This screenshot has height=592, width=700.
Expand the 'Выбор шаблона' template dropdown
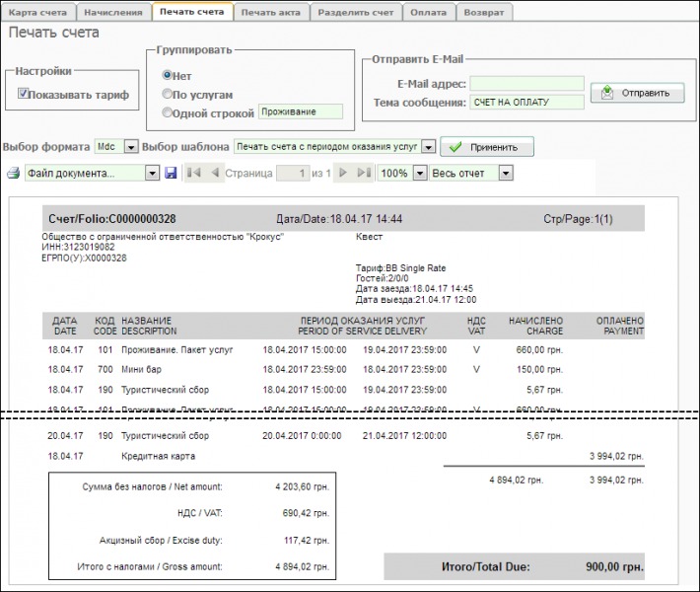pyautogui.click(x=335, y=147)
